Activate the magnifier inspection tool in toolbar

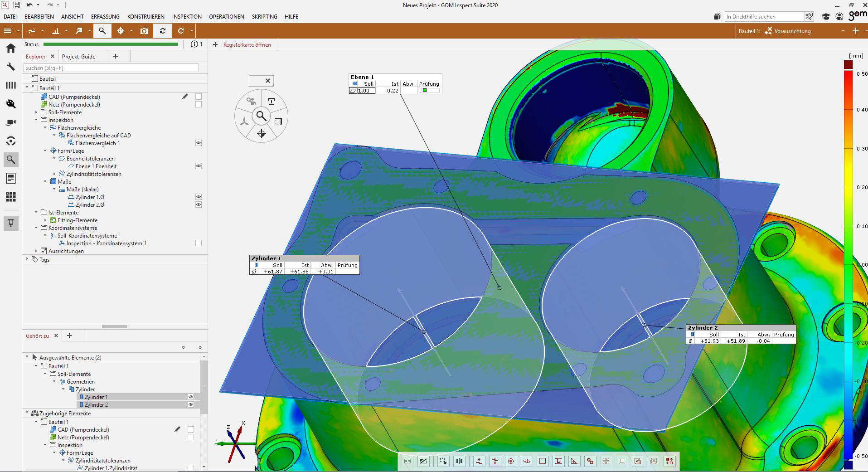(x=102, y=31)
